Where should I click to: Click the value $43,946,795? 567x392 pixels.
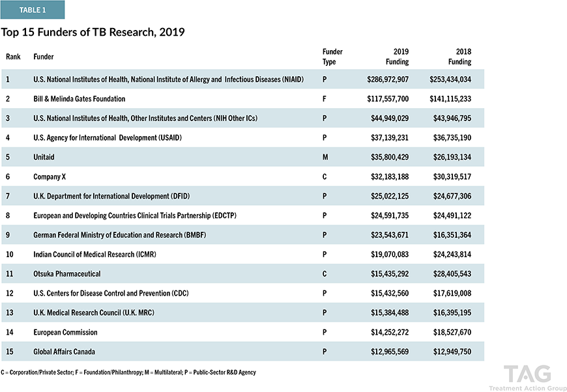pos(452,118)
